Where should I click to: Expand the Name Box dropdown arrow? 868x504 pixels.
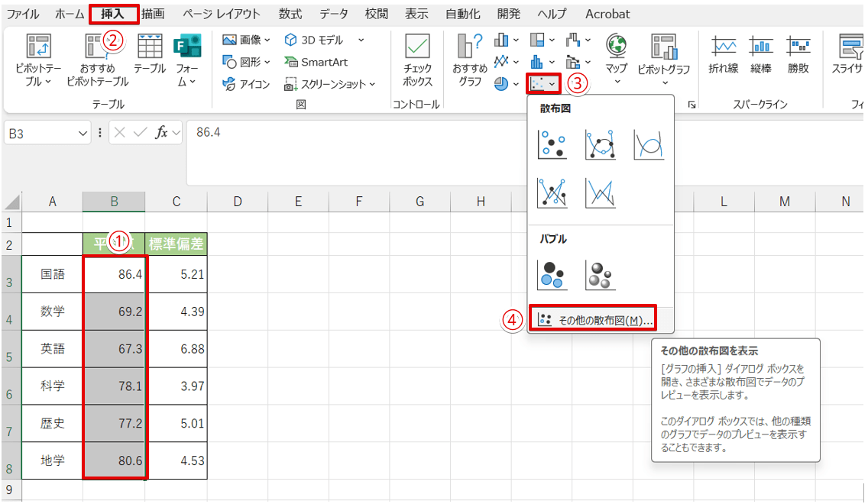click(x=83, y=133)
